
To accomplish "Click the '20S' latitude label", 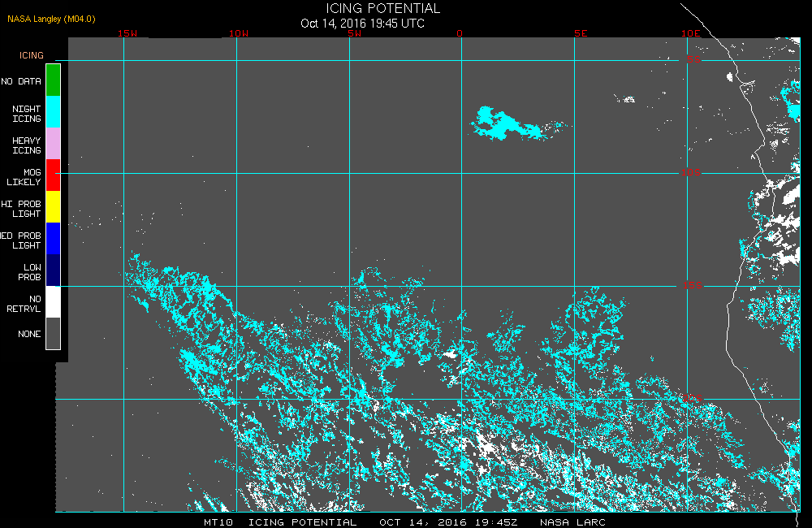I will [692, 399].
